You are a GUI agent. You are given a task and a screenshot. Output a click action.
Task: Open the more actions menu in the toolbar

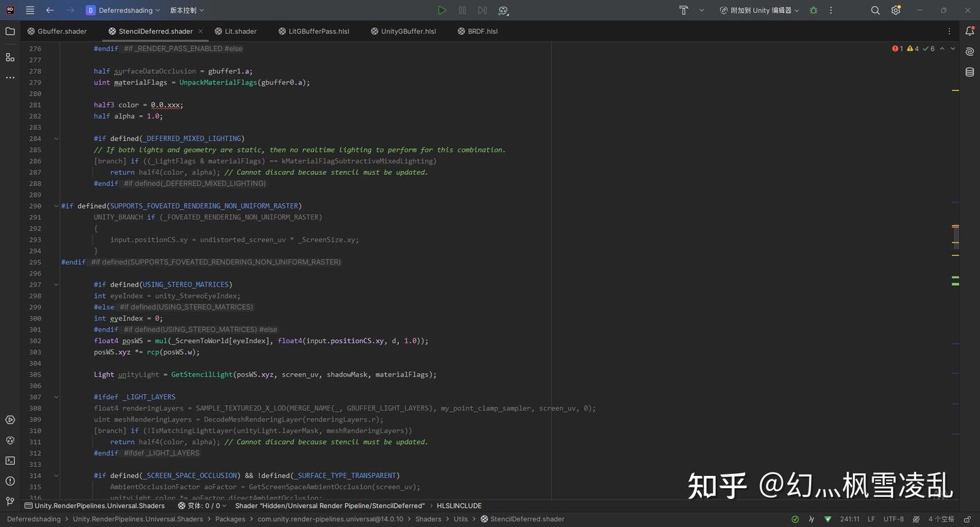coord(831,10)
